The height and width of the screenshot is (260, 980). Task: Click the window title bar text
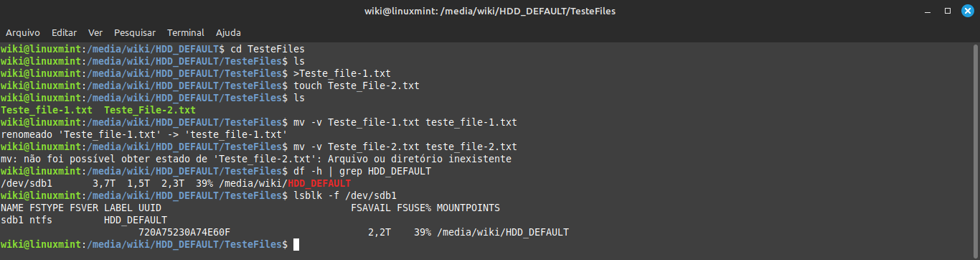pos(490,11)
